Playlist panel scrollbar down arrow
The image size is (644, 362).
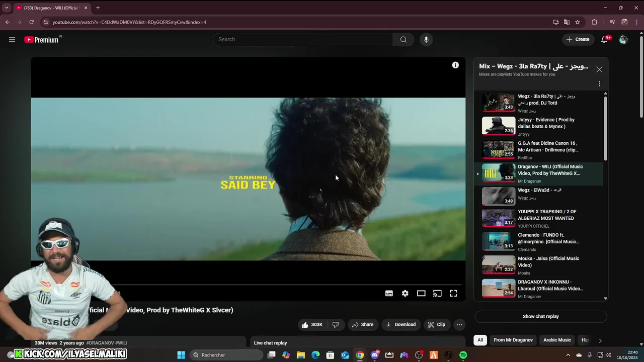605,298
